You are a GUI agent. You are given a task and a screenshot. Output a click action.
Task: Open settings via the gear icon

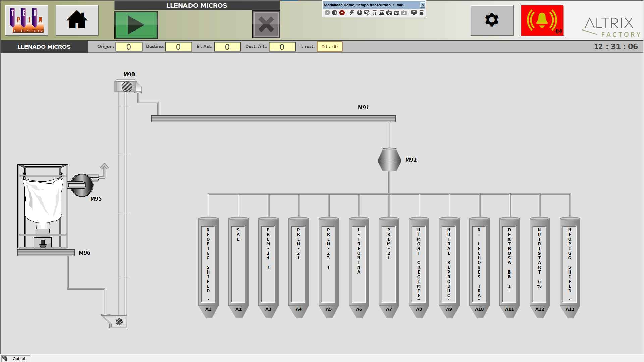click(492, 20)
